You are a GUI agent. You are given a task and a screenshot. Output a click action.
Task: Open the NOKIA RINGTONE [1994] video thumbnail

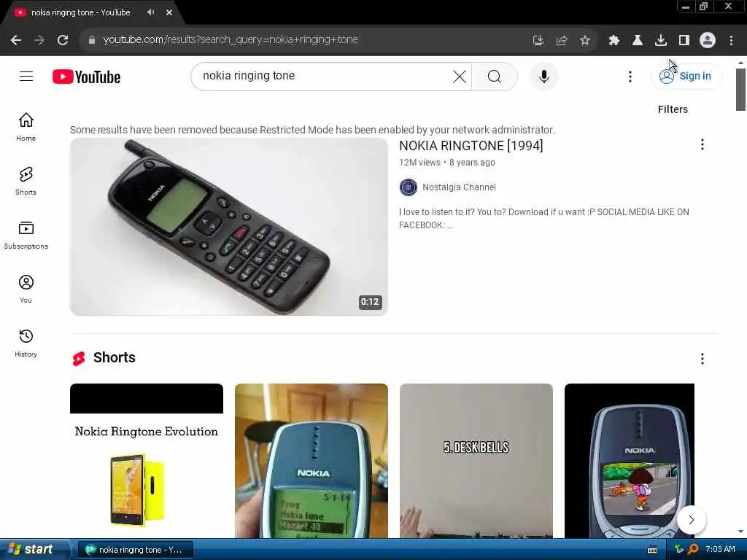(228, 227)
